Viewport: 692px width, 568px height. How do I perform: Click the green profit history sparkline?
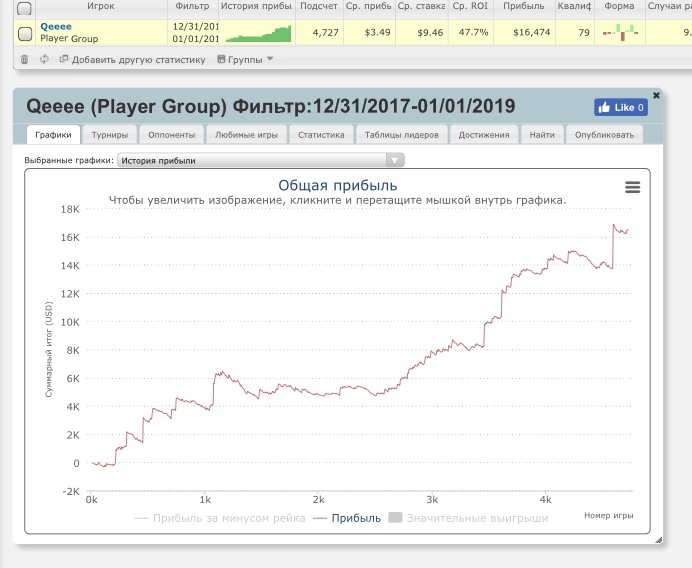[x=258, y=34]
